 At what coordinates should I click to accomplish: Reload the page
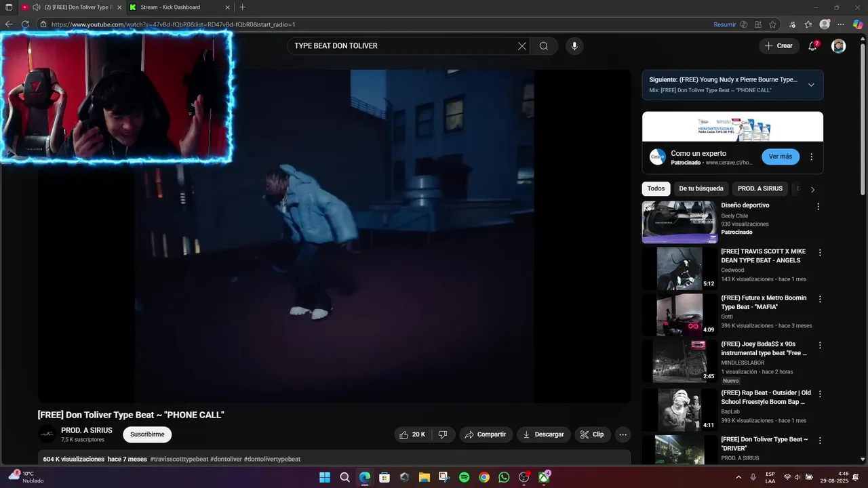point(25,24)
